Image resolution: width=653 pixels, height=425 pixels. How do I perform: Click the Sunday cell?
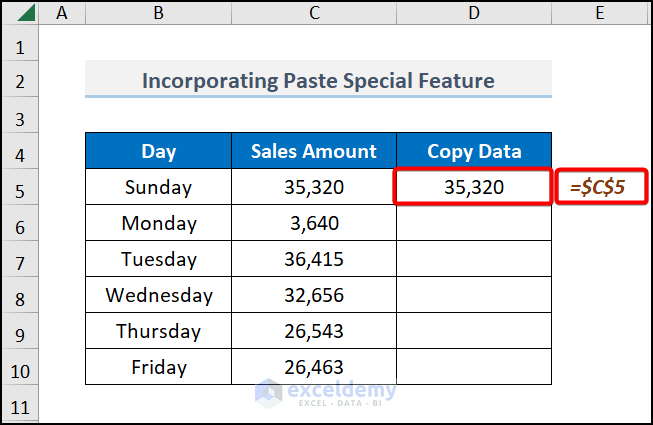[158, 187]
